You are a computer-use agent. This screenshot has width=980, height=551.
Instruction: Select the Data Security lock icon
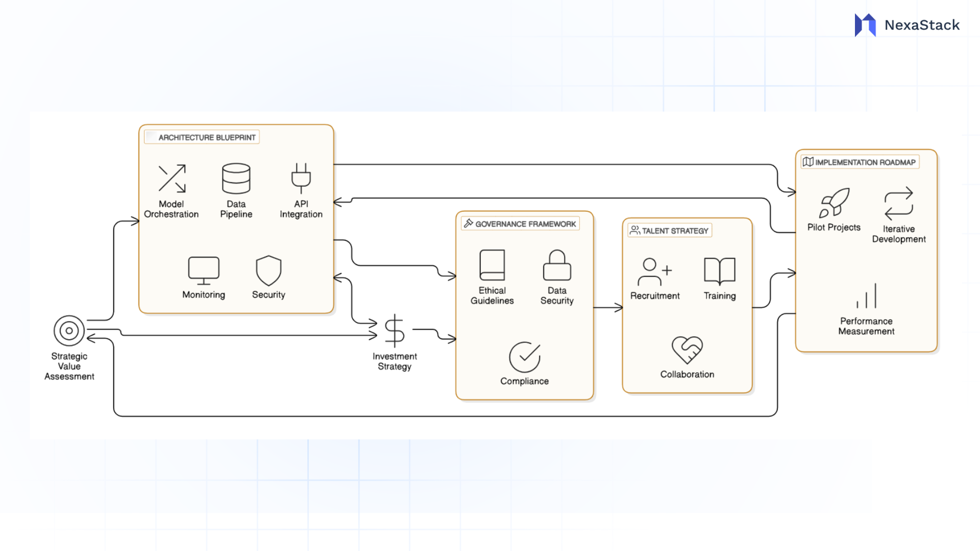(x=556, y=265)
